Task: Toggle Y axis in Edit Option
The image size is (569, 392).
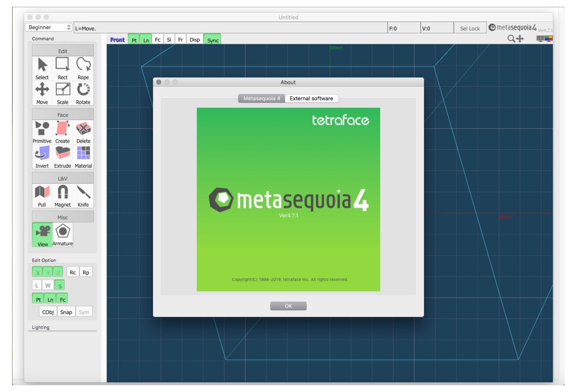Action: pyautogui.click(x=48, y=272)
